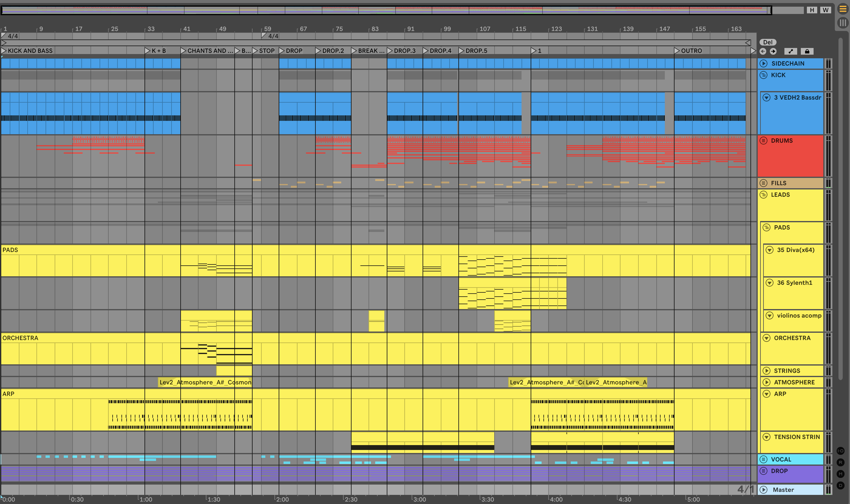The image size is (850, 504).
Task: Toggle Automation Mode breakpoint icon
Action: [x=790, y=51]
